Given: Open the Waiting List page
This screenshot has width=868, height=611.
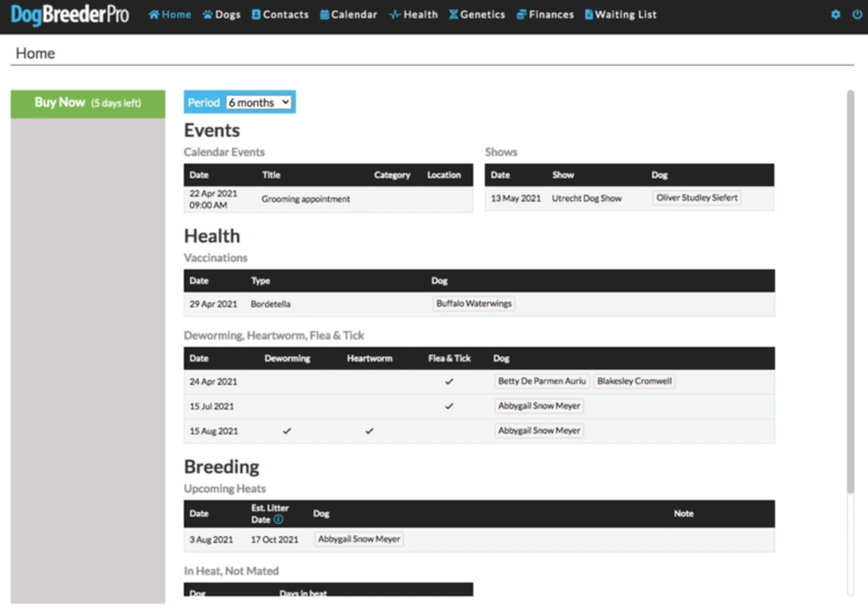Looking at the screenshot, I should [621, 15].
